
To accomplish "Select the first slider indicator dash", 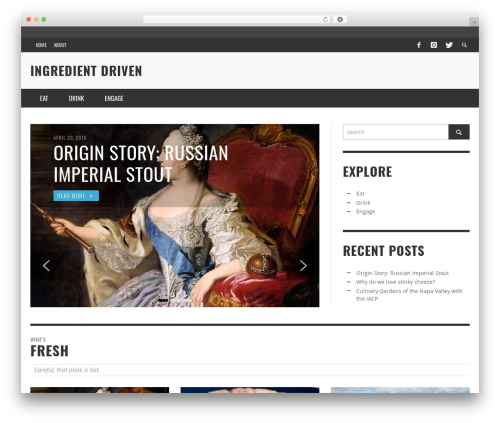I will click(163, 300).
